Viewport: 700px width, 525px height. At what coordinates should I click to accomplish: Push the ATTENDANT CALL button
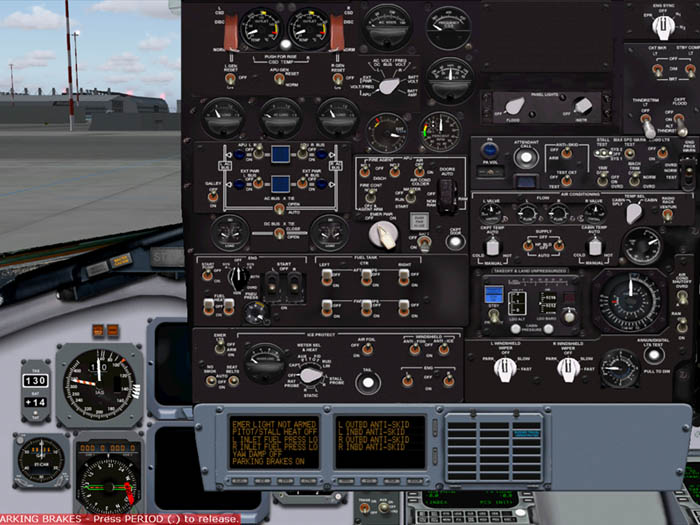(526, 157)
